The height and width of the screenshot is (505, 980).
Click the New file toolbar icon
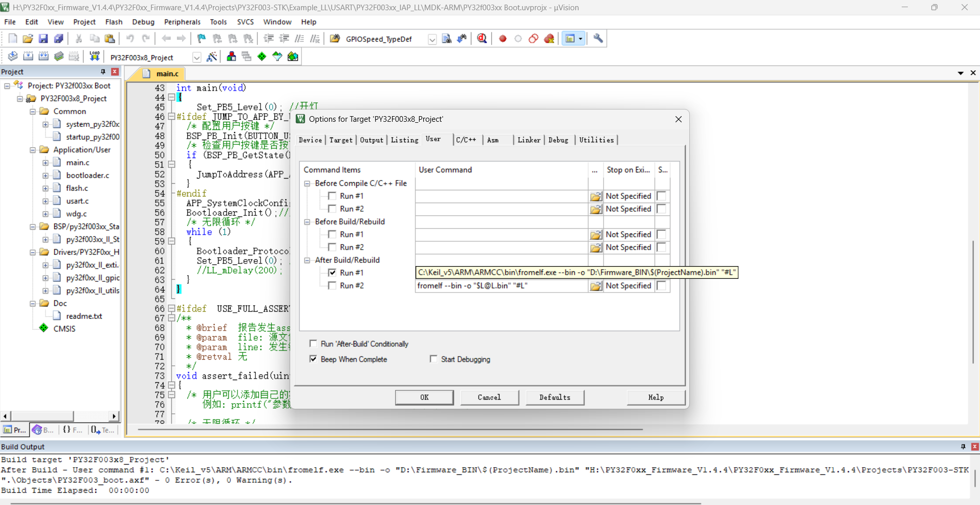tap(13, 38)
